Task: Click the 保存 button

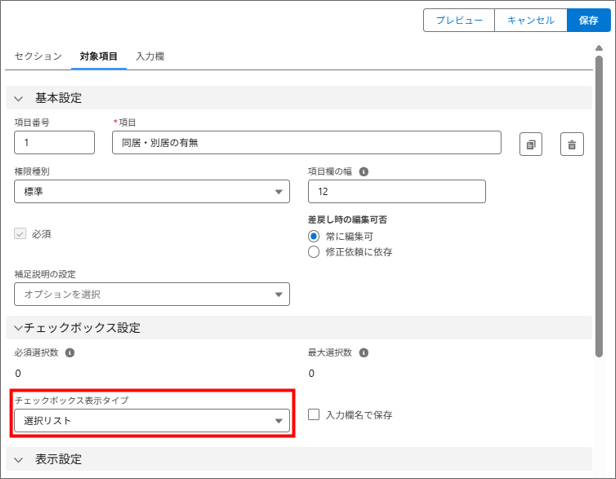Action: (588, 20)
